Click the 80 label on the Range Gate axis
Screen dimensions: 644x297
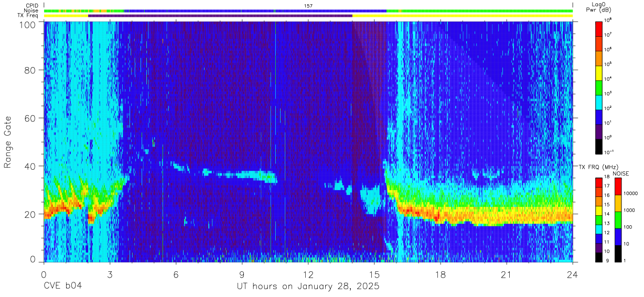pos(30,70)
